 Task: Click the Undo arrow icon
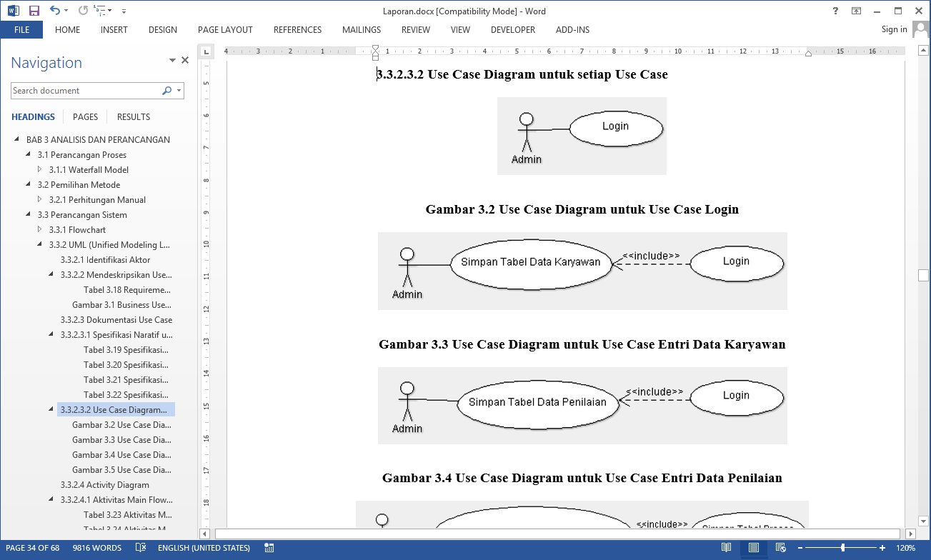54,11
